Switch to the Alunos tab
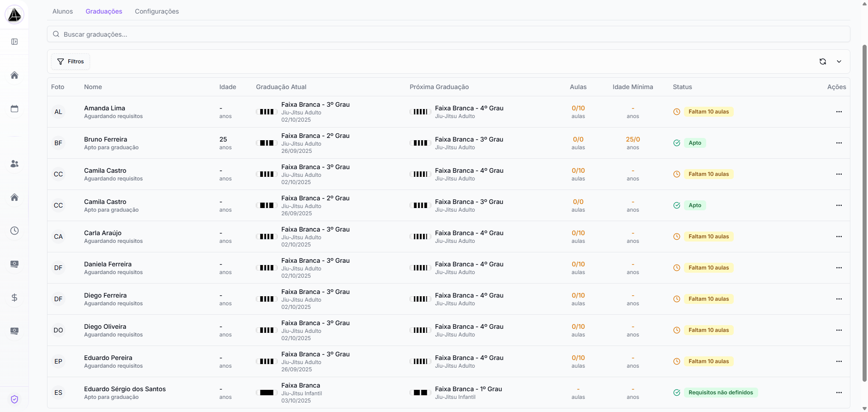868x412 pixels. pos(62,11)
